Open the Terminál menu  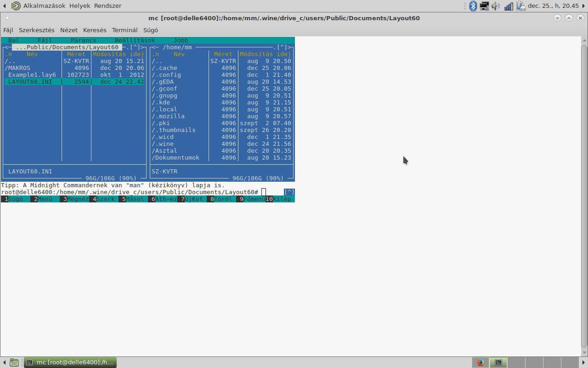[125, 30]
